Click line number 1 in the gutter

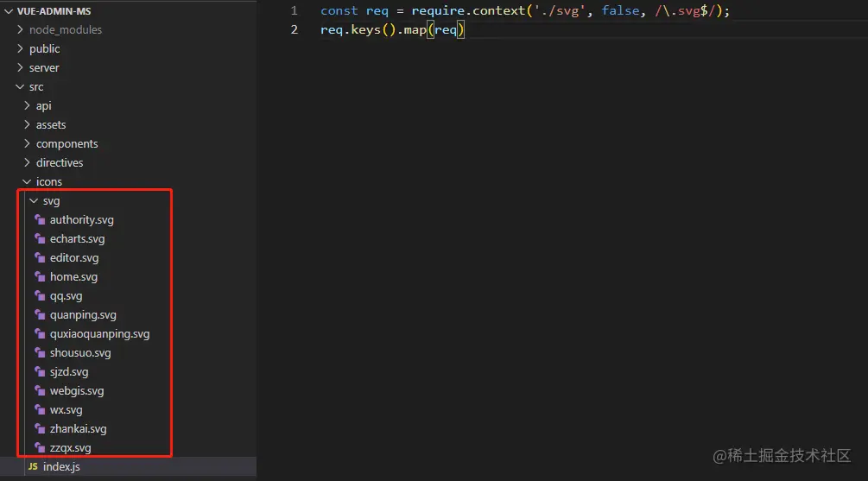294,10
